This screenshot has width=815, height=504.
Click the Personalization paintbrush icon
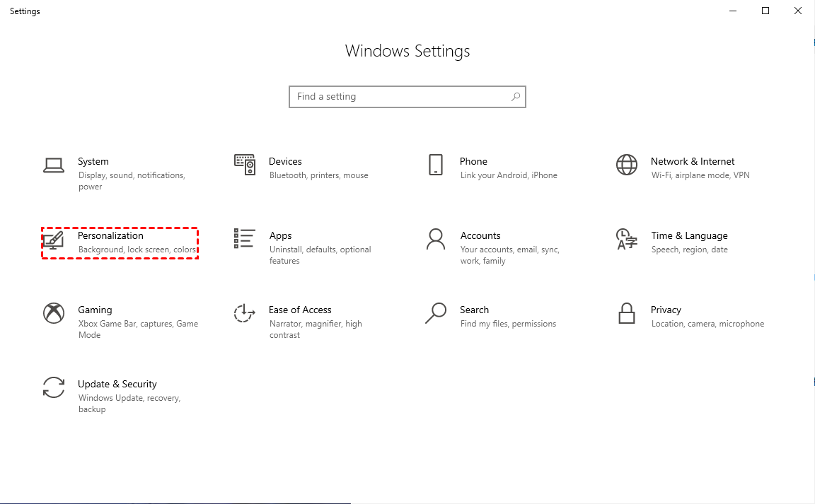coord(54,240)
